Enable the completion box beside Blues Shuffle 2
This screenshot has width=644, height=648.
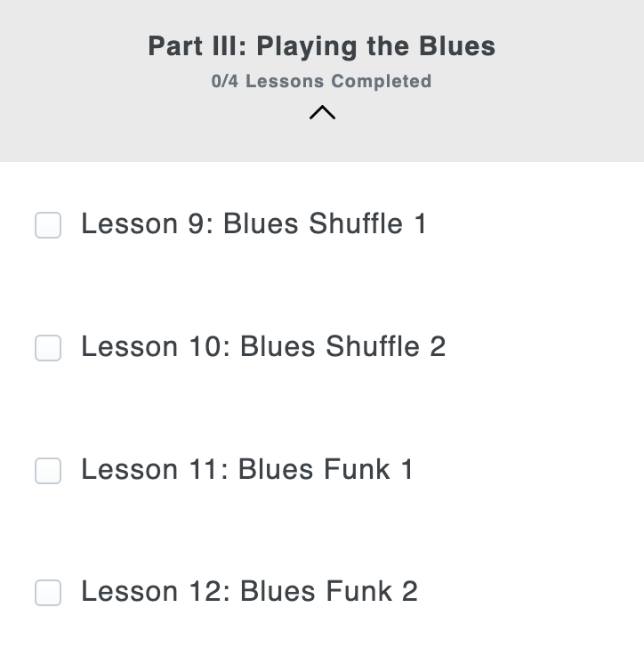[48, 348]
